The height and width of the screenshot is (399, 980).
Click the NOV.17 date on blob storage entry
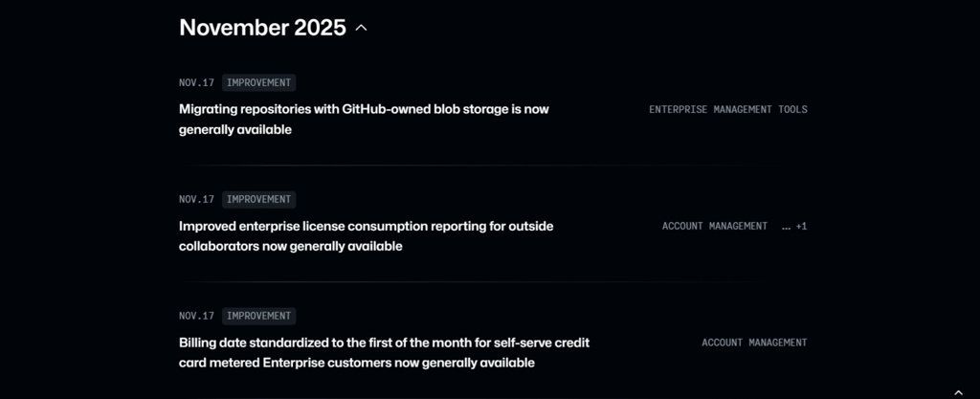click(196, 82)
